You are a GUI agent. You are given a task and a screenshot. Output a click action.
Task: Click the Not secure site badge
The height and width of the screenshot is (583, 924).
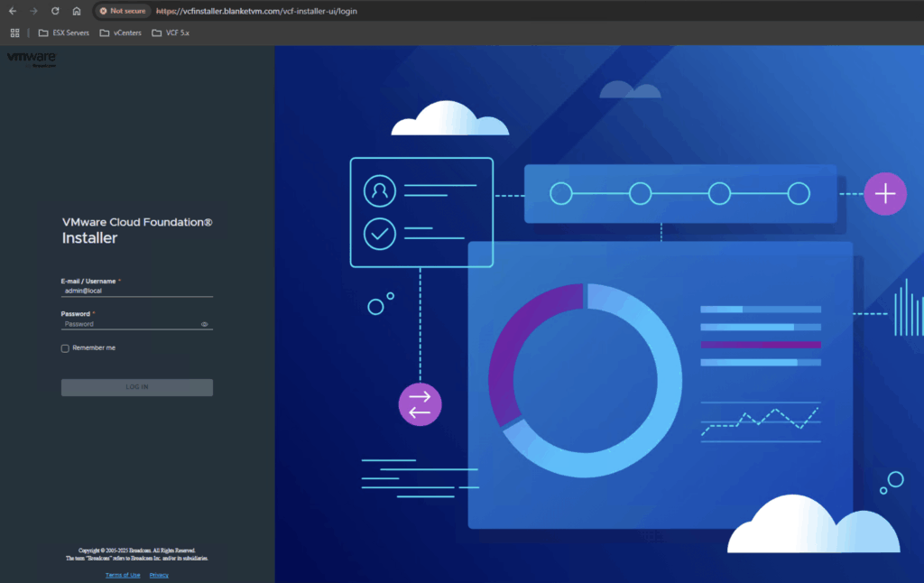pos(122,11)
